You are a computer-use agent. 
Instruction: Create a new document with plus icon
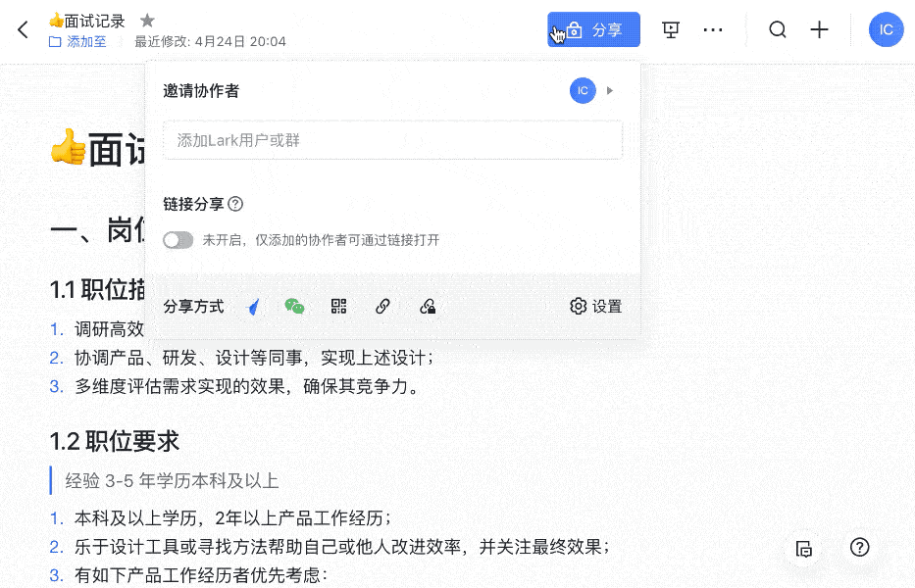click(x=819, y=29)
